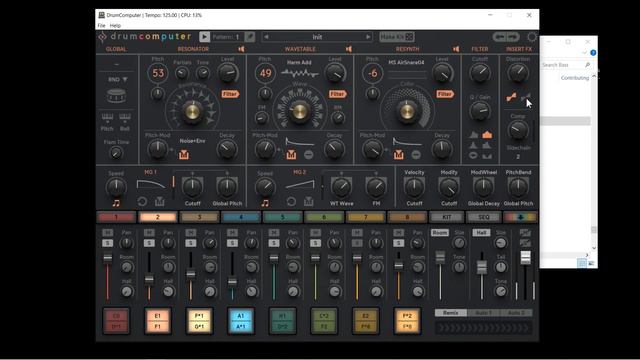Click the MG 2 retrigger loop icon
This screenshot has height=360, width=640.
(x=291, y=201)
